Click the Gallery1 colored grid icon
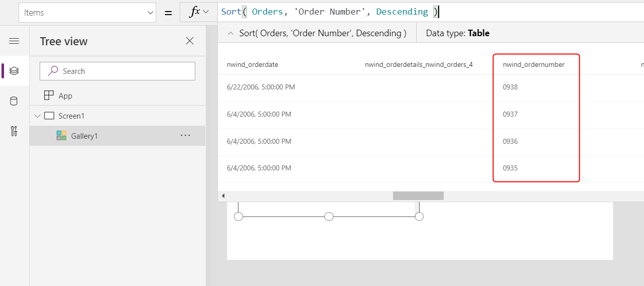Image resolution: width=644 pixels, height=286 pixels. point(61,136)
